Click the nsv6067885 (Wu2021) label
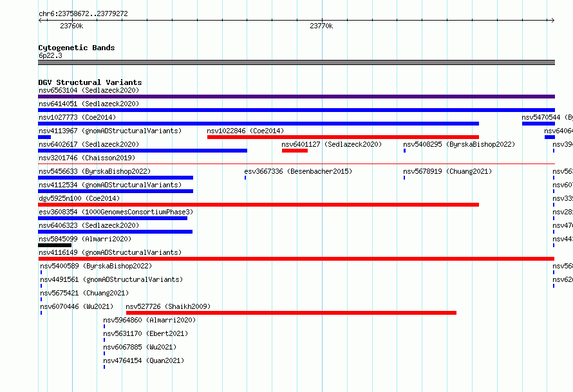Viewport: 573px width, 392px height. 140,347
